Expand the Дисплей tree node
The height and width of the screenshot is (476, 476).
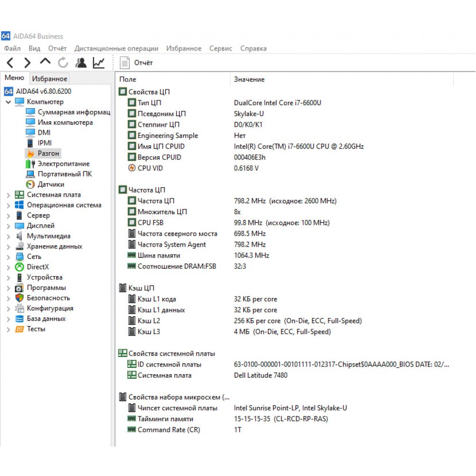9,226
